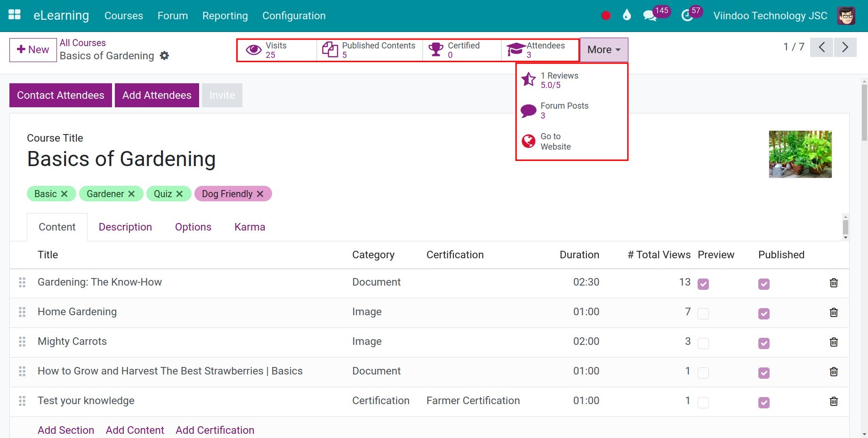Open the Reviews star stat button
The image size is (868, 438).
click(572, 80)
